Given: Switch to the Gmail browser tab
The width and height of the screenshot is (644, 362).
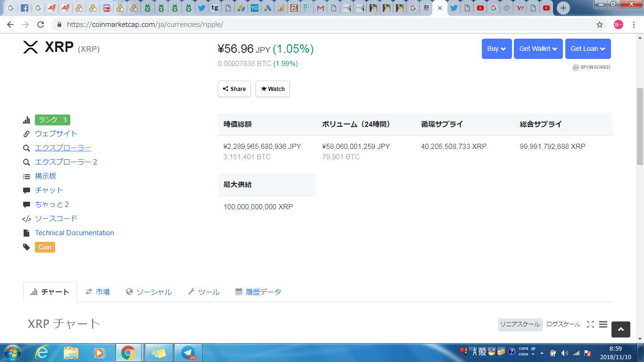Looking at the screenshot, I should (321, 8).
